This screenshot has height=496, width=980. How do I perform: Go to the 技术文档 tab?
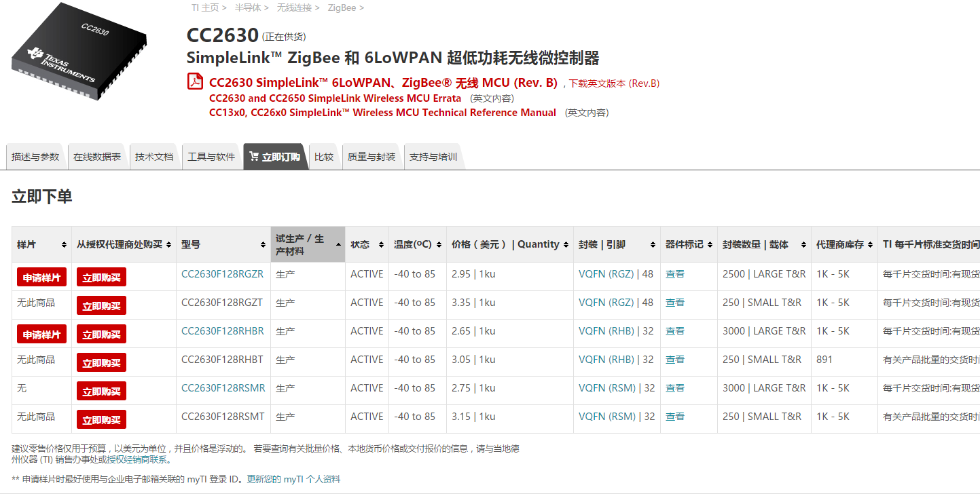pos(154,157)
